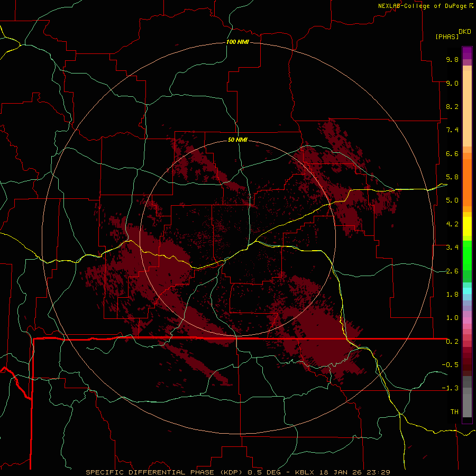Click the bright green segment of the color bar
This screenshot has height=476, width=476.
[x=467, y=255]
